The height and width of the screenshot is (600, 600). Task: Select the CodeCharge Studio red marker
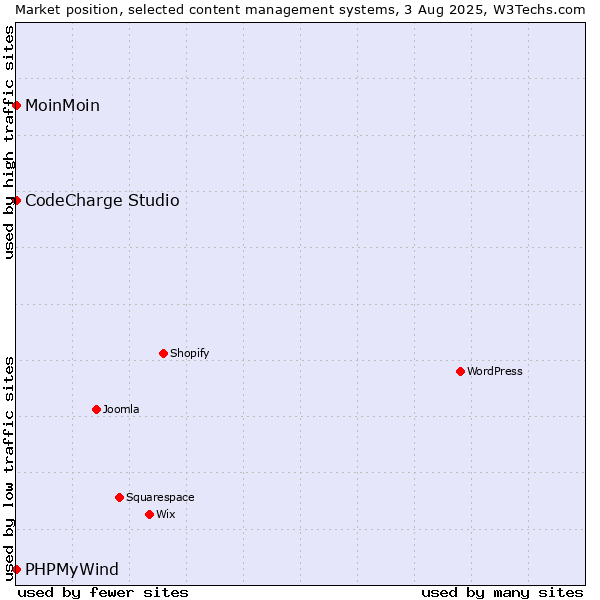[x=16, y=201]
